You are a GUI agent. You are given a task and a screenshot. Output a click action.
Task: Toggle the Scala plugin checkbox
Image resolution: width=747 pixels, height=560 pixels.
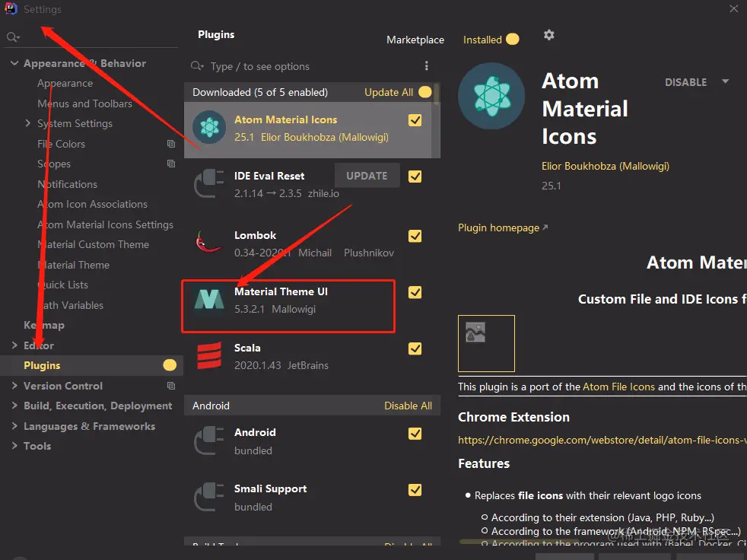[x=415, y=348]
